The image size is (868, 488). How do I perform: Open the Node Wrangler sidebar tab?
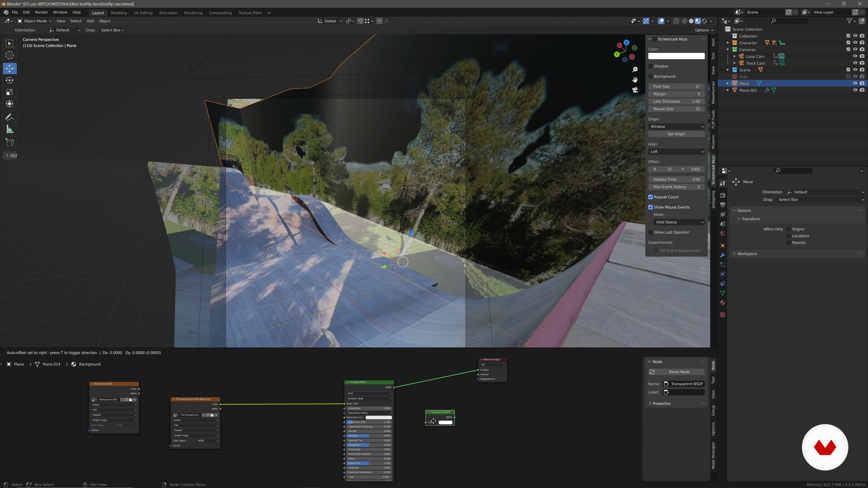pos(713,455)
